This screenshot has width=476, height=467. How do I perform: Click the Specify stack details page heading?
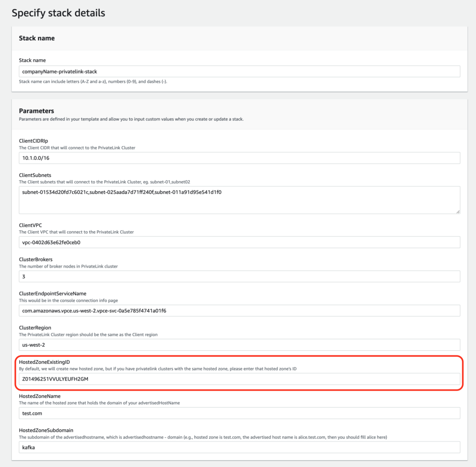click(59, 13)
